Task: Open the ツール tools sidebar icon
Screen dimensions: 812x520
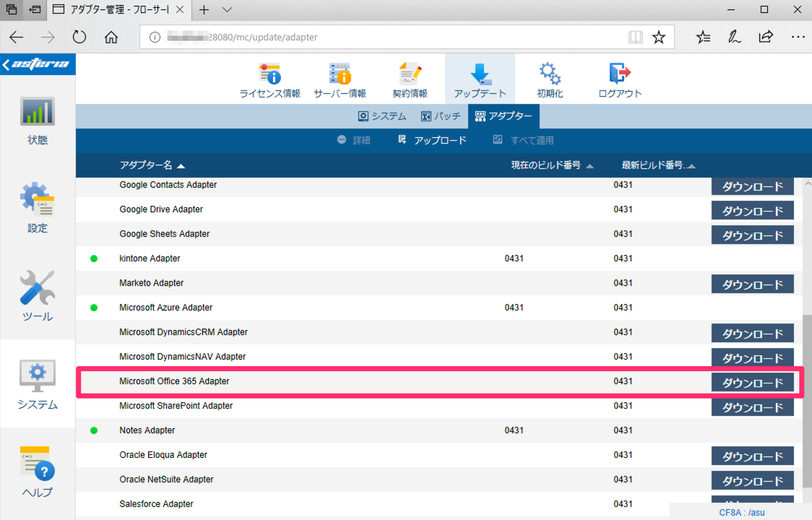Action: pyautogui.click(x=38, y=296)
